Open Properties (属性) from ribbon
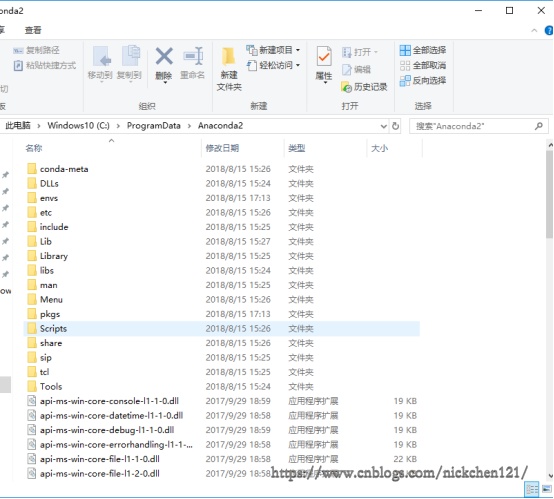554x499 pixels. tap(324, 65)
